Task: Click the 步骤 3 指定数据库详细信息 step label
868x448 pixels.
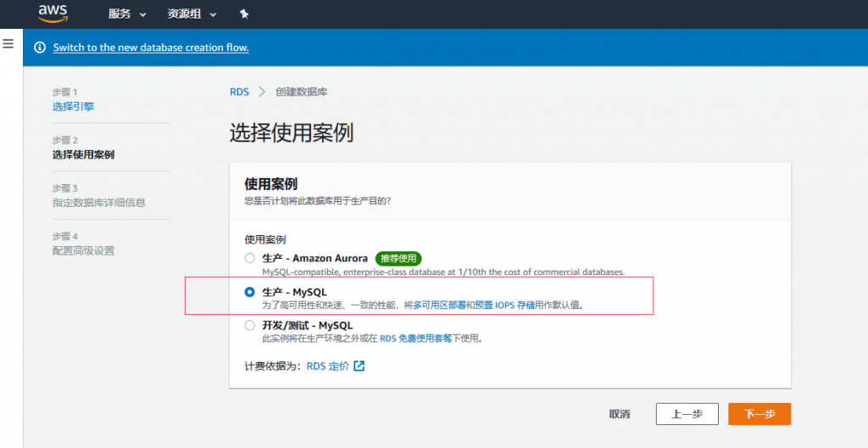Action: [x=98, y=203]
